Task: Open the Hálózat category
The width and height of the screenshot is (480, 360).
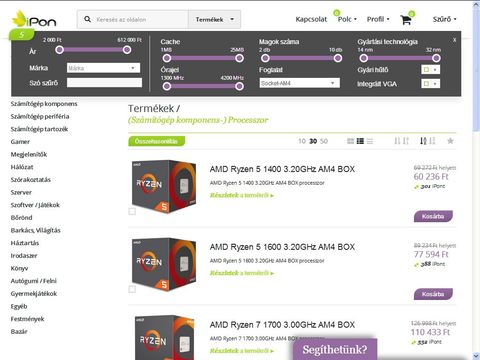Action: click(x=22, y=167)
